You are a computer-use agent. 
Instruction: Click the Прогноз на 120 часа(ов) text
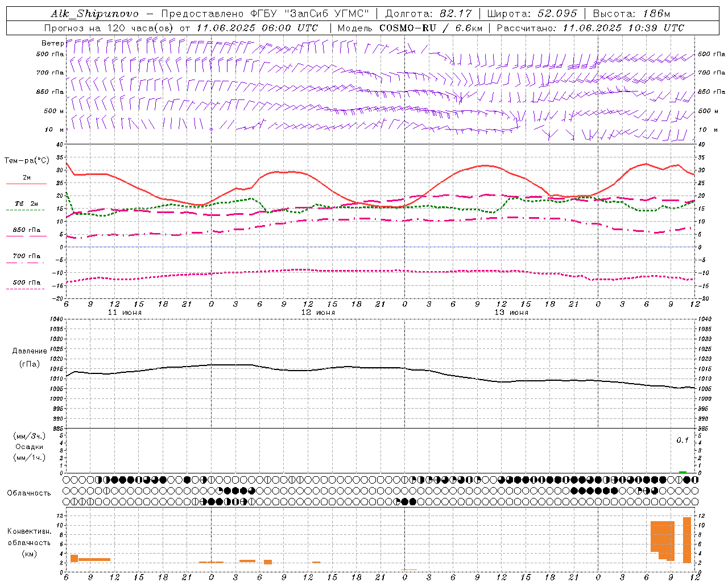pyautogui.click(x=110, y=28)
